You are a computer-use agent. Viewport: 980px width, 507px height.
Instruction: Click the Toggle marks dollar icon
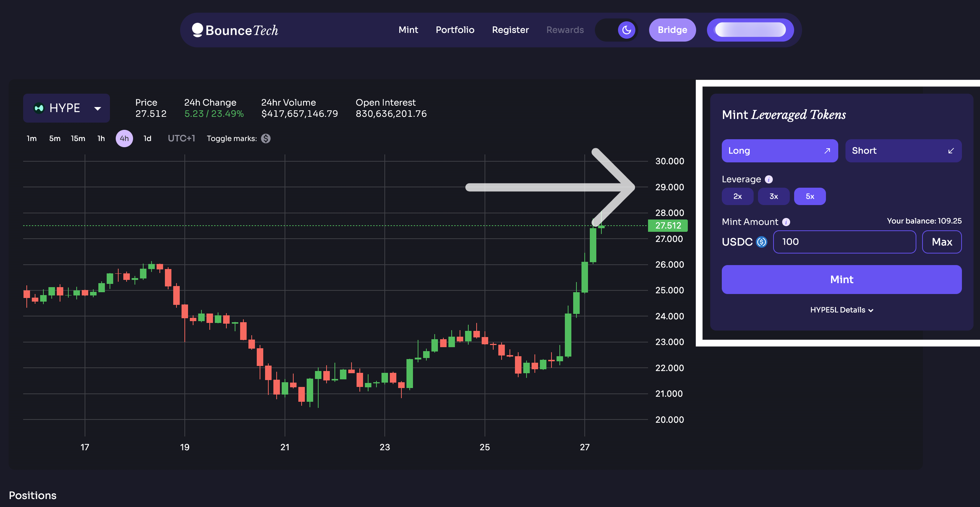point(265,139)
